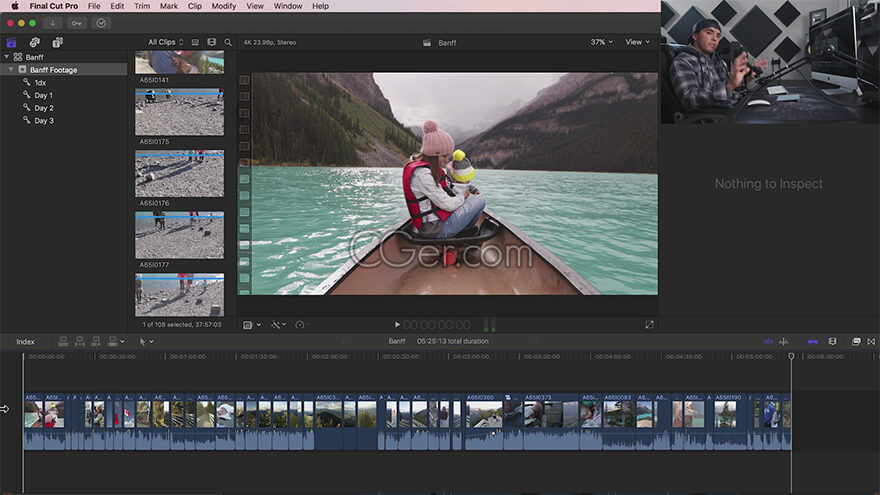Click the Import Media arrow button
The image size is (880, 495).
53,23
